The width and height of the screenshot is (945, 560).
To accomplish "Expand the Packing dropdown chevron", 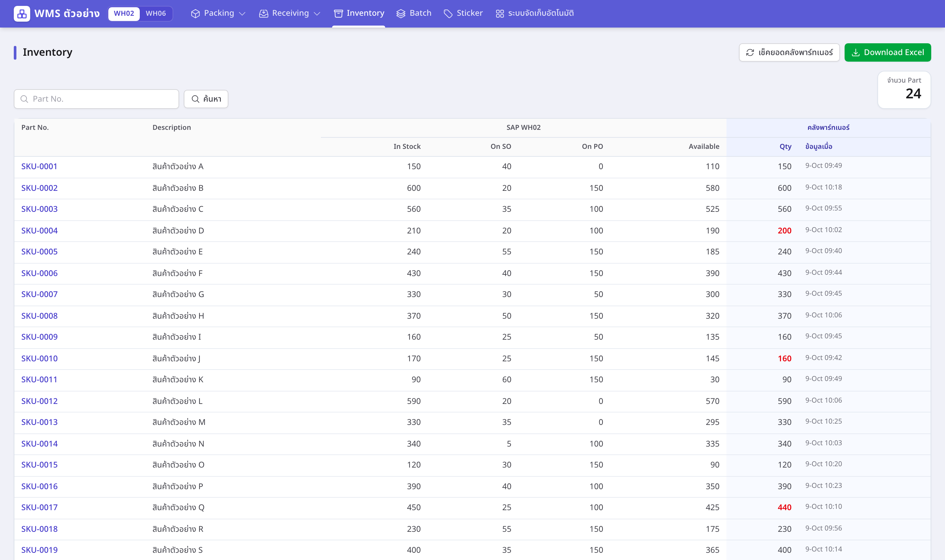I will tap(242, 14).
